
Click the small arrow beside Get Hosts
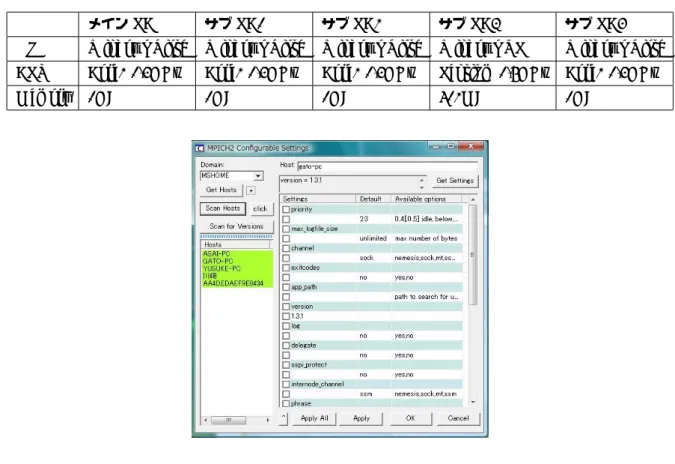click(251, 190)
